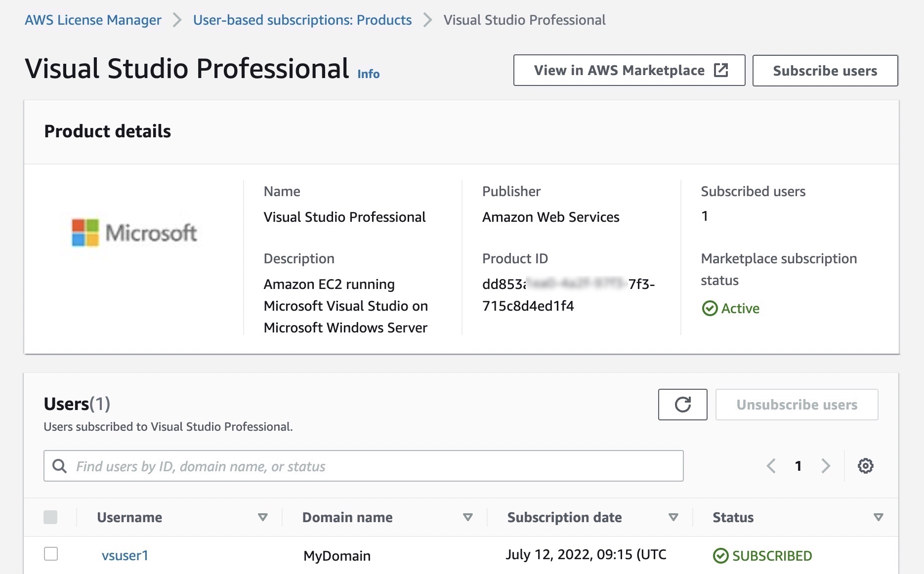The width and height of the screenshot is (924, 574).
Task: Sort by Domain name column arrow
Action: (467, 517)
